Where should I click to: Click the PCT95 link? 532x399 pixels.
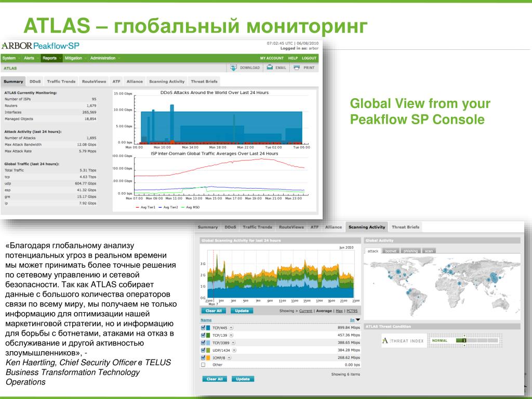click(x=352, y=311)
